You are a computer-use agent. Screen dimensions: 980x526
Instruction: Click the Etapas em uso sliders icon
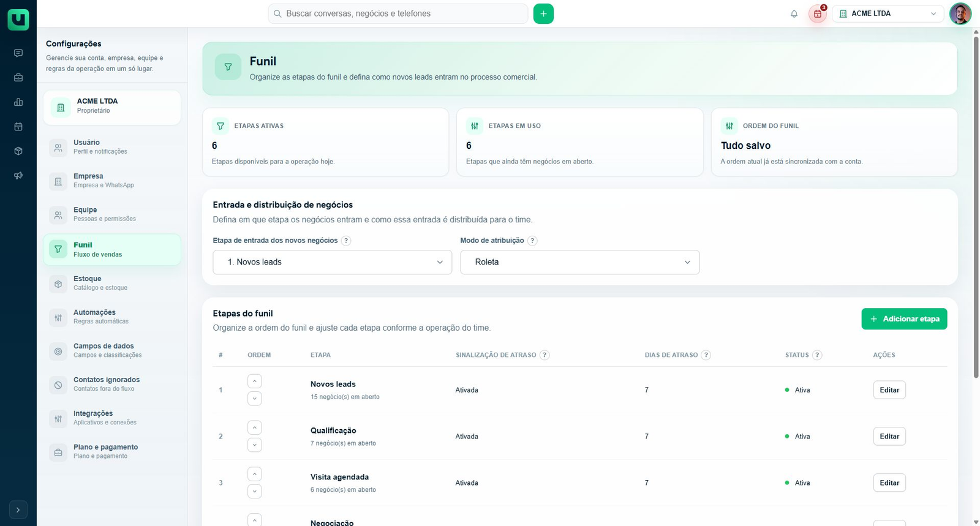(x=475, y=126)
